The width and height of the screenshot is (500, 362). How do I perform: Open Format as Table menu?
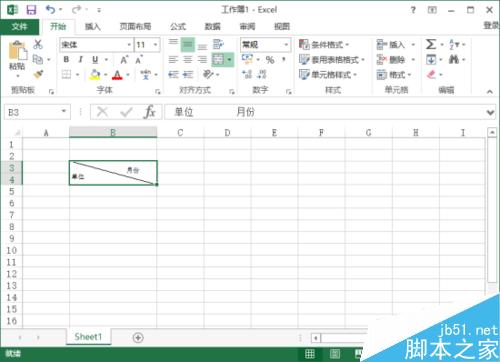(332, 60)
